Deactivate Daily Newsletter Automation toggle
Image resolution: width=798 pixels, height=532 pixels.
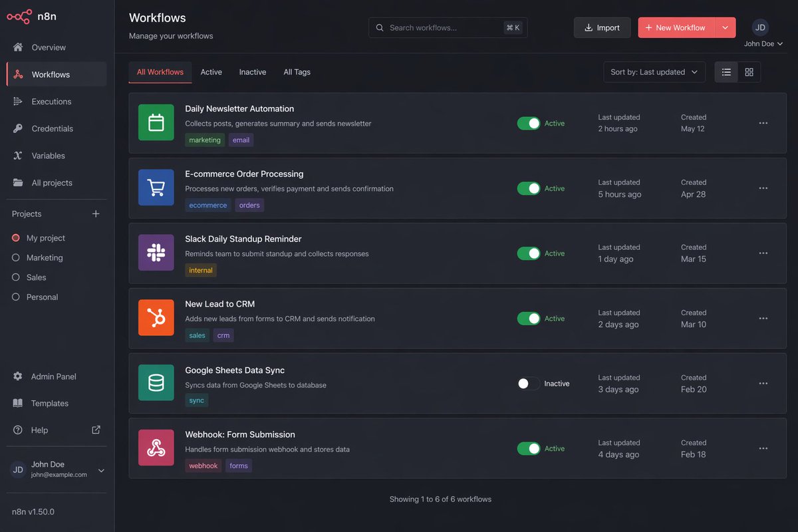coord(529,123)
